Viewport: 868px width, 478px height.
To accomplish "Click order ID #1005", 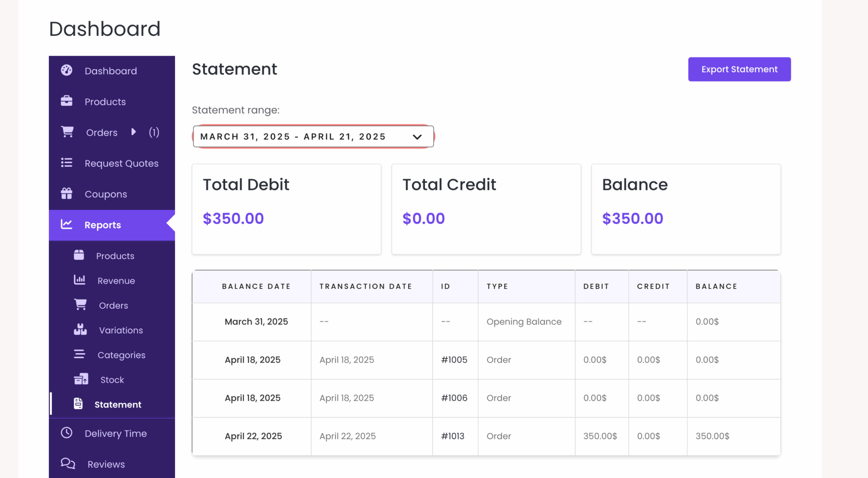I will [454, 360].
